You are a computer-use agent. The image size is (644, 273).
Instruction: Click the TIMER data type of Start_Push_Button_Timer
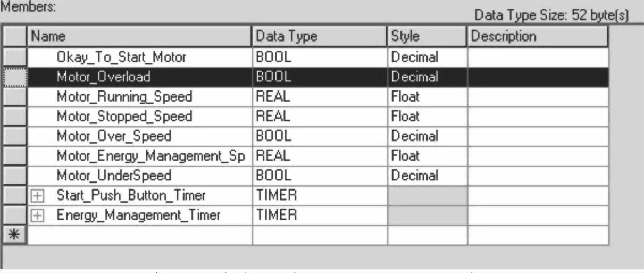320,196
